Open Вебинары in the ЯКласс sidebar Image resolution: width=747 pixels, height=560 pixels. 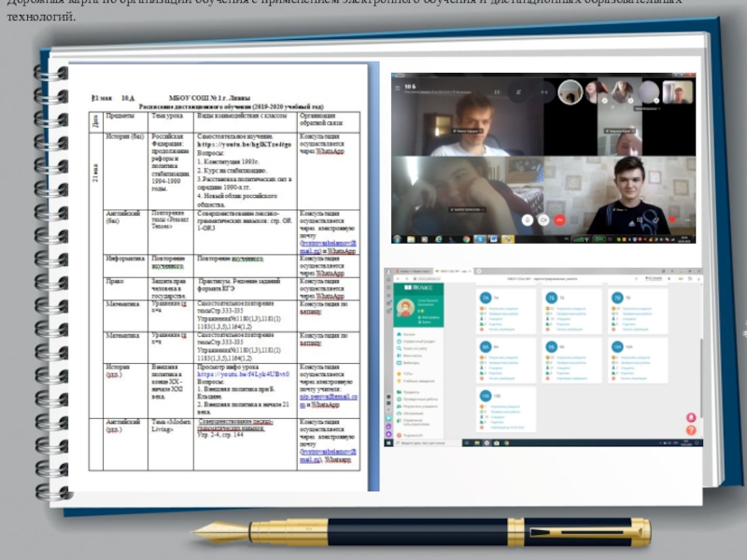pyautogui.click(x=408, y=363)
